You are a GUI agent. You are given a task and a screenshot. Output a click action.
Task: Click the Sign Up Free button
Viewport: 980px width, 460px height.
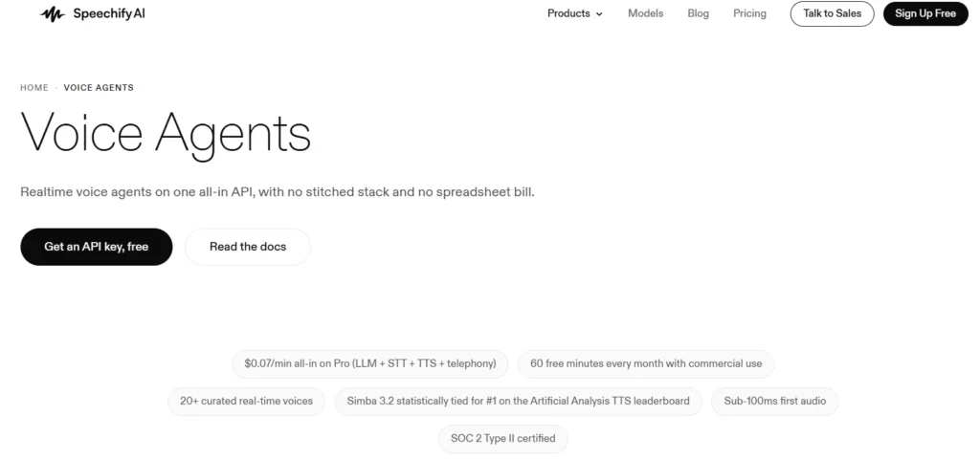pyautogui.click(x=925, y=13)
